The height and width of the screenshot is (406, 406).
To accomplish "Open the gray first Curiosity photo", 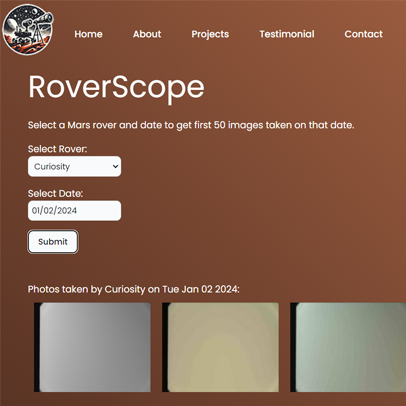I will click(92, 347).
